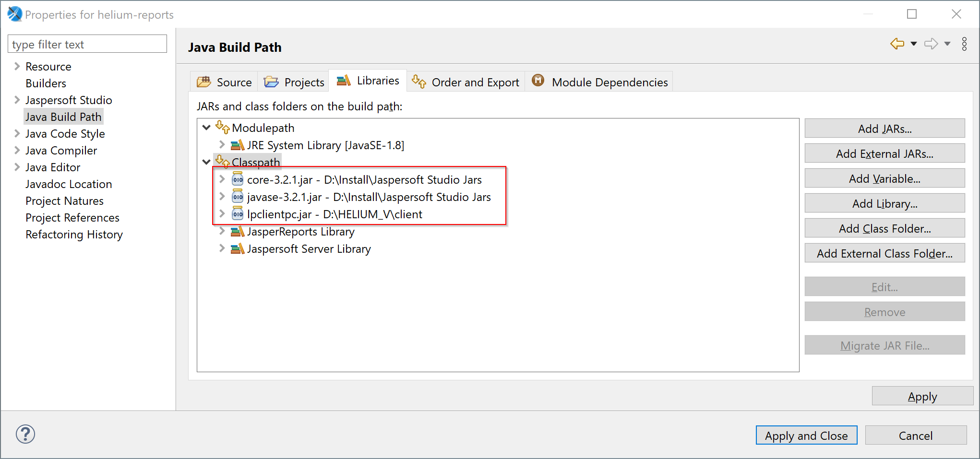
Task: Expand Java Compiler in the sidebar
Action: [17, 151]
